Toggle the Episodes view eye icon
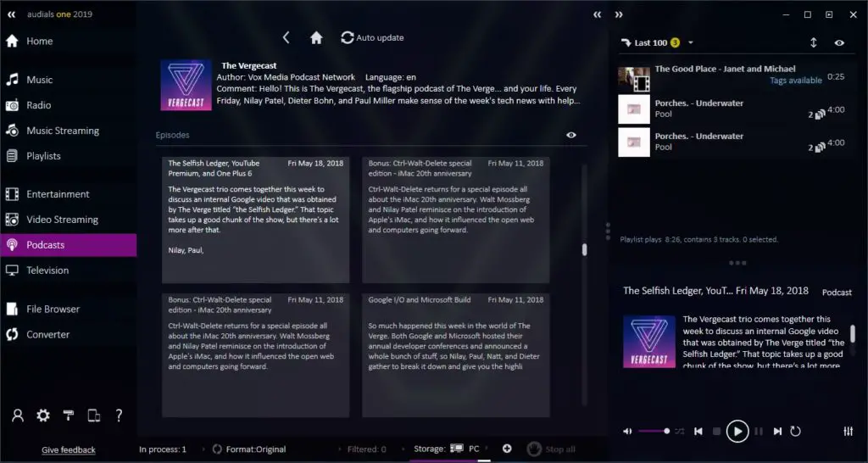868x463 pixels. click(571, 135)
